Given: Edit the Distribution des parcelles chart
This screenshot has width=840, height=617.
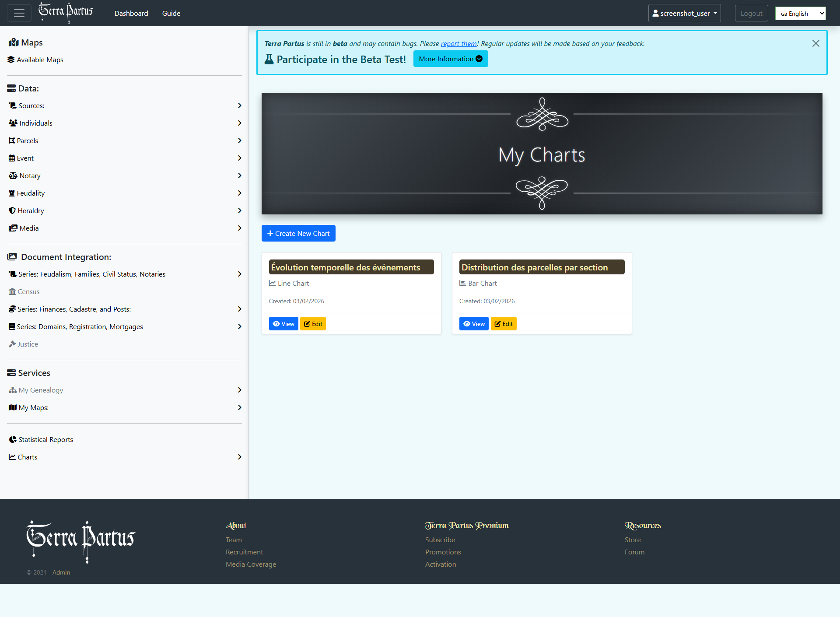Looking at the screenshot, I should (x=504, y=324).
